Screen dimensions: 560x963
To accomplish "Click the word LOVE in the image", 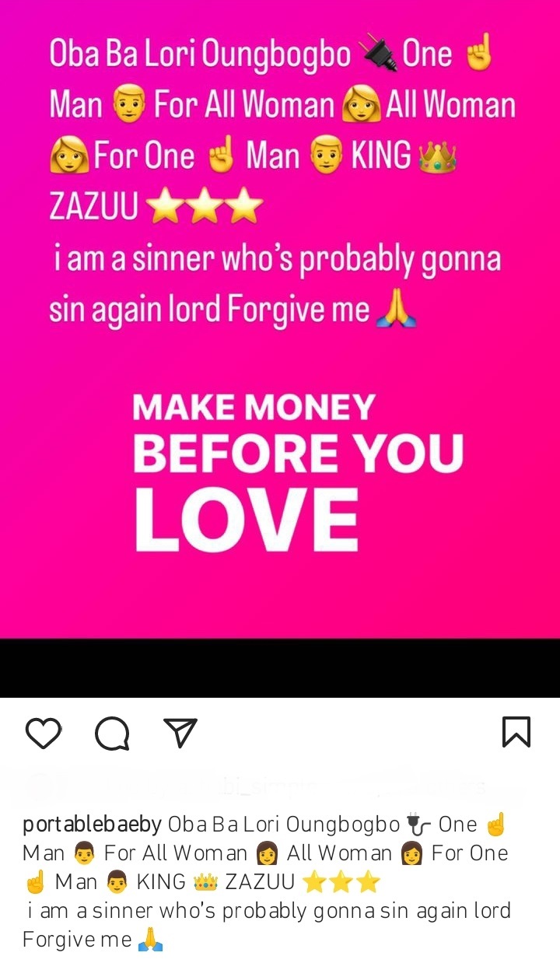I will 247,520.
